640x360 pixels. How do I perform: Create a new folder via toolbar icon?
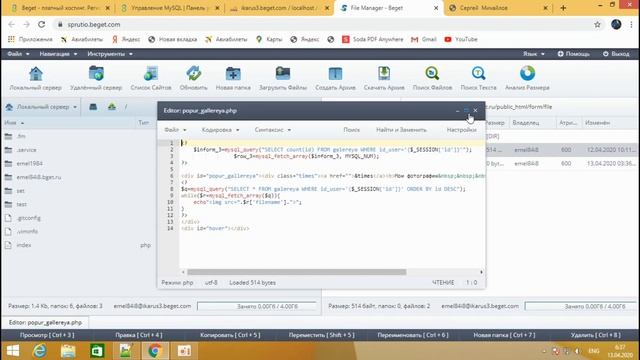[233, 78]
